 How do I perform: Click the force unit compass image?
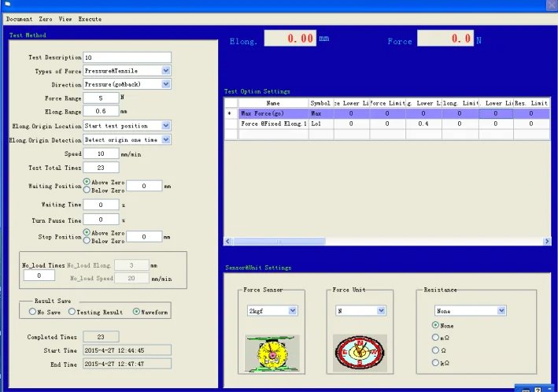[360, 353]
